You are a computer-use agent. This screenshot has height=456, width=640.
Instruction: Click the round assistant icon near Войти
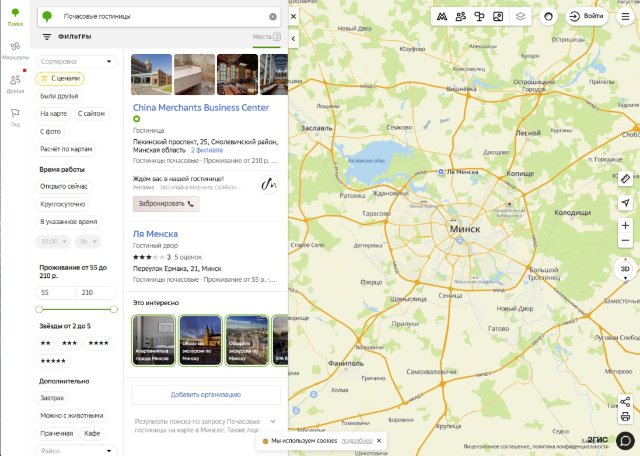click(548, 17)
